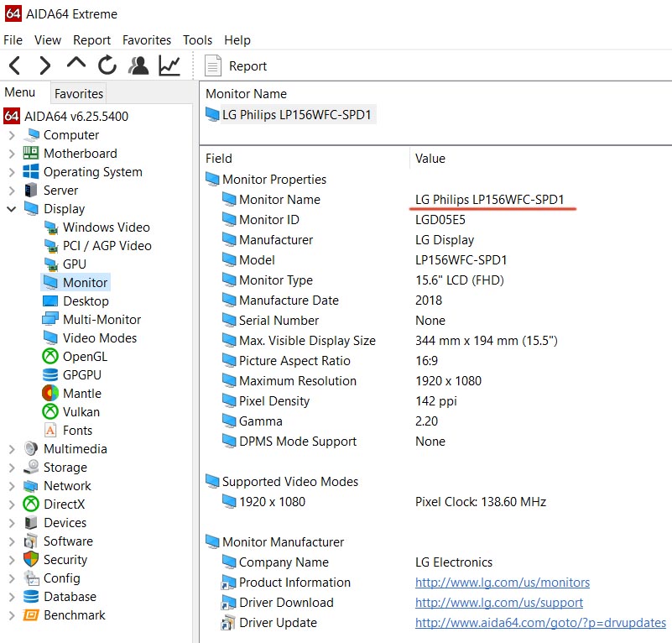Select PCI / AGP Video item
The image size is (672, 643).
click(x=107, y=246)
